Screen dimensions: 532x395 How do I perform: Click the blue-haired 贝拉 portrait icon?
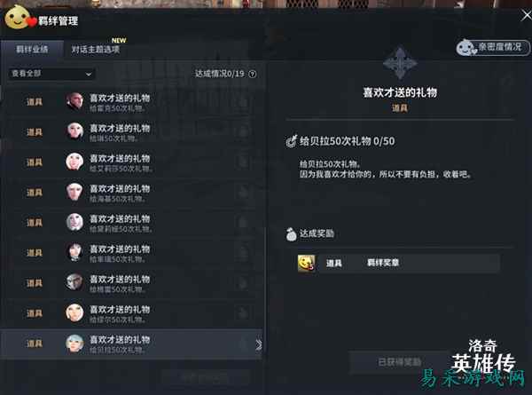coord(74,344)
